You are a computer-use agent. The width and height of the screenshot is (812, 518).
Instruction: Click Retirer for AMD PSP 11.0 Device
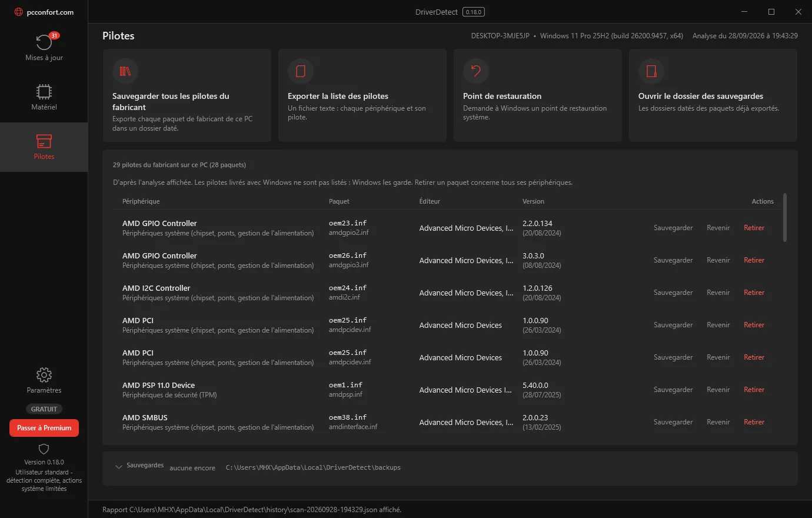click(x=754, y=390)
